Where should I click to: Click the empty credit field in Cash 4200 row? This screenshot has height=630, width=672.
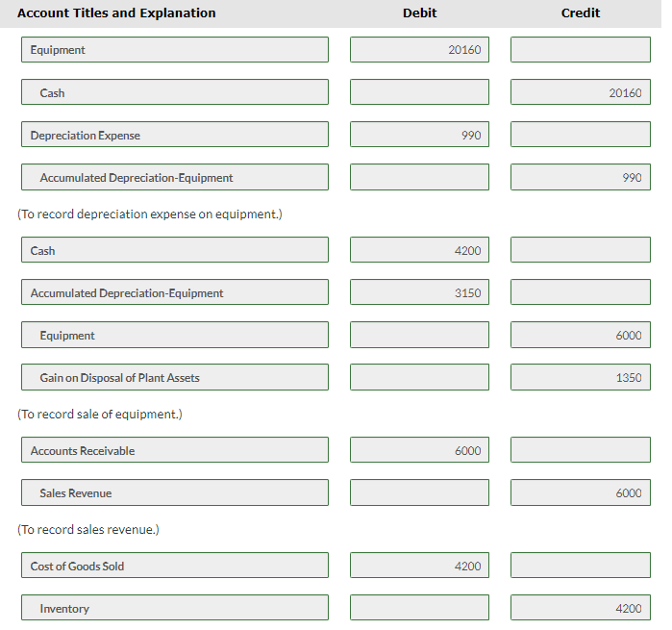581,250
